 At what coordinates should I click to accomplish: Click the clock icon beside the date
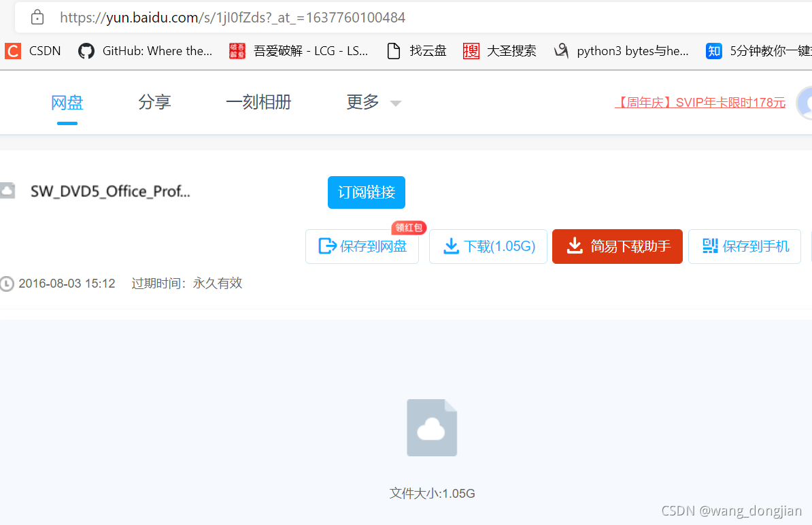(7, 284)
